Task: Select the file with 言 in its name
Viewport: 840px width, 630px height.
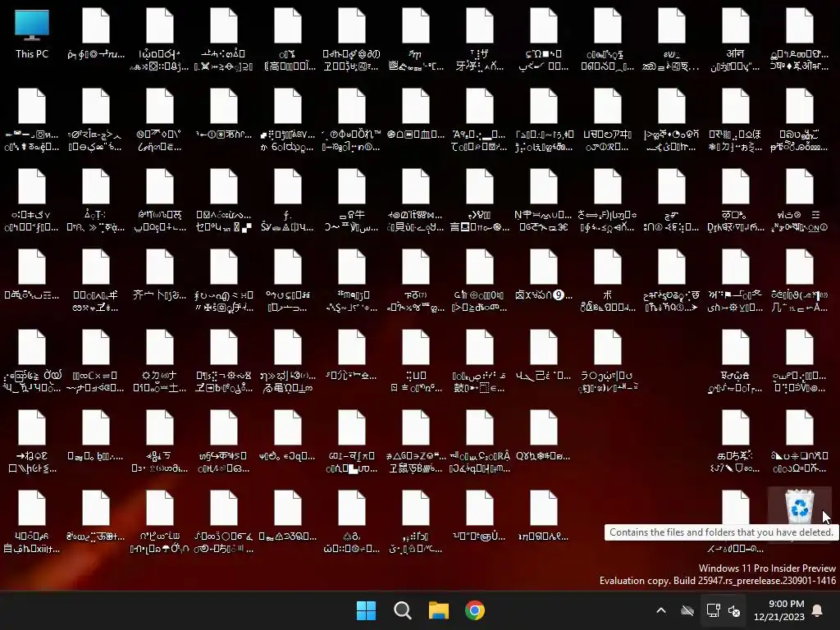Action: 479,202
